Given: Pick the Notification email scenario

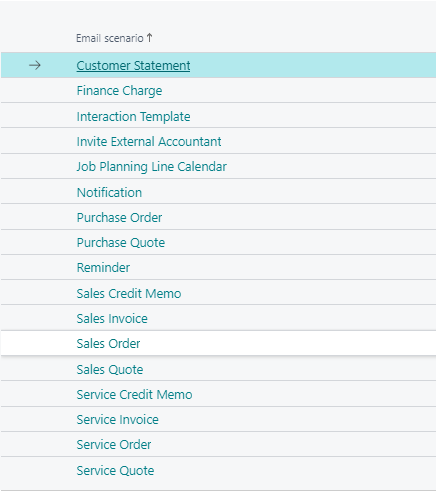Looking at the screenshot, I should (x=109, y=193).
